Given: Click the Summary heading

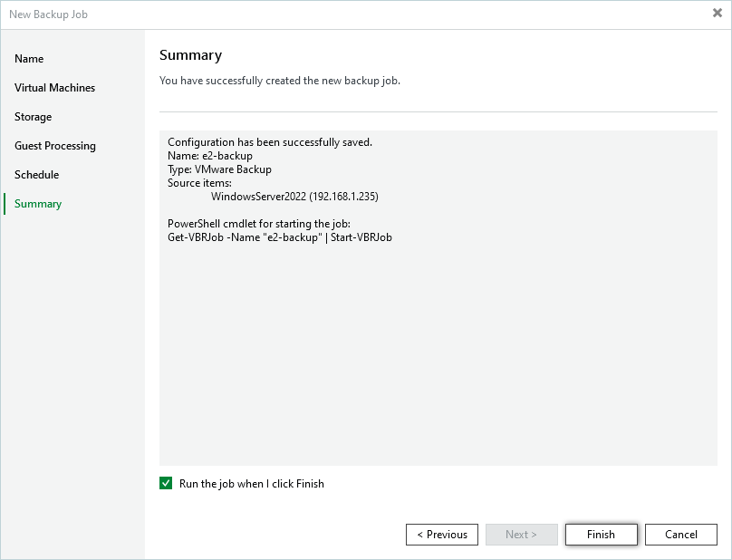Looking at the screenshot, I should [x=190, y=55].
